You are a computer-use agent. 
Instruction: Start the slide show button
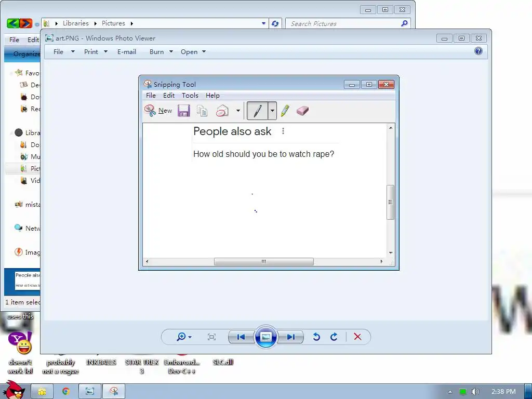[x=265, y=337]
